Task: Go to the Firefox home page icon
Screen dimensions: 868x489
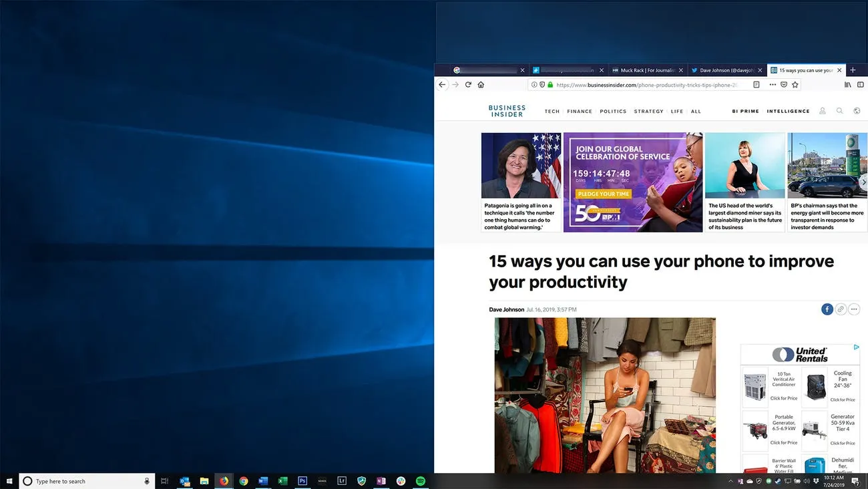Action: pos(481,85)
